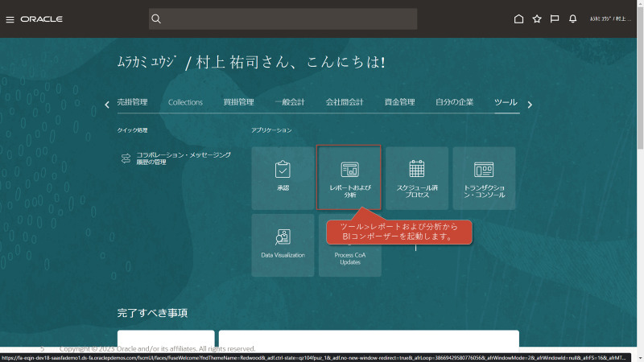Viewport: 644px width, 362px height.
Task: Focus the global search field
Action: coord(283,19)
